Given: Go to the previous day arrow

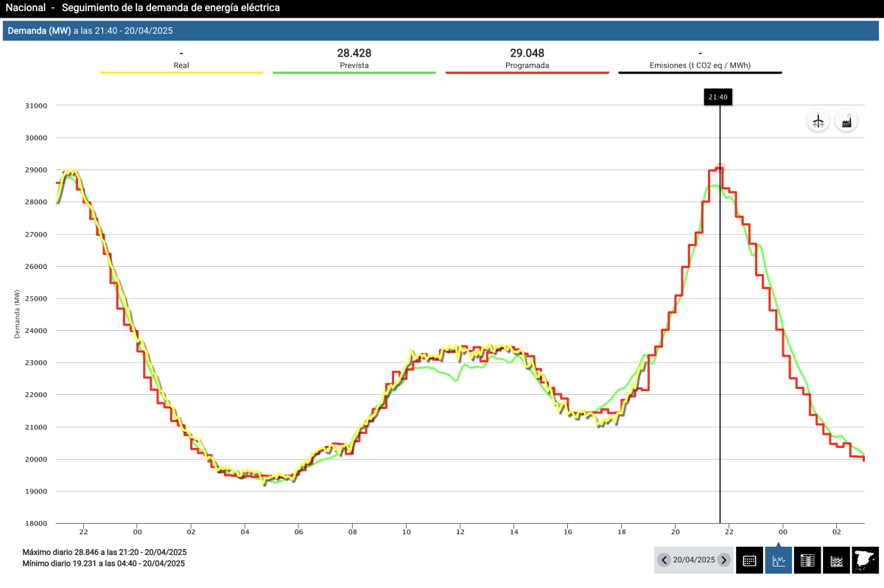Looking at the screenshot, I should point(664,560).
